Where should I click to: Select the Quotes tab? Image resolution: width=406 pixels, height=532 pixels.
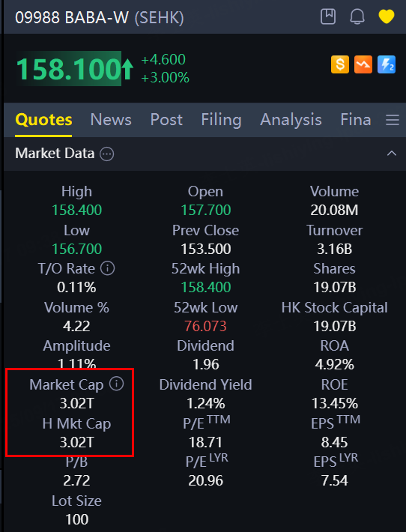tap(43, 120)
